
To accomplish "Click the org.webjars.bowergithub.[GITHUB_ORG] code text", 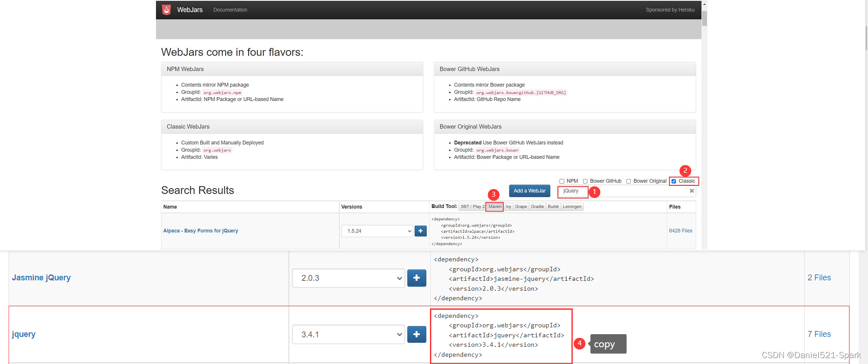I will (x=521, y=93).
